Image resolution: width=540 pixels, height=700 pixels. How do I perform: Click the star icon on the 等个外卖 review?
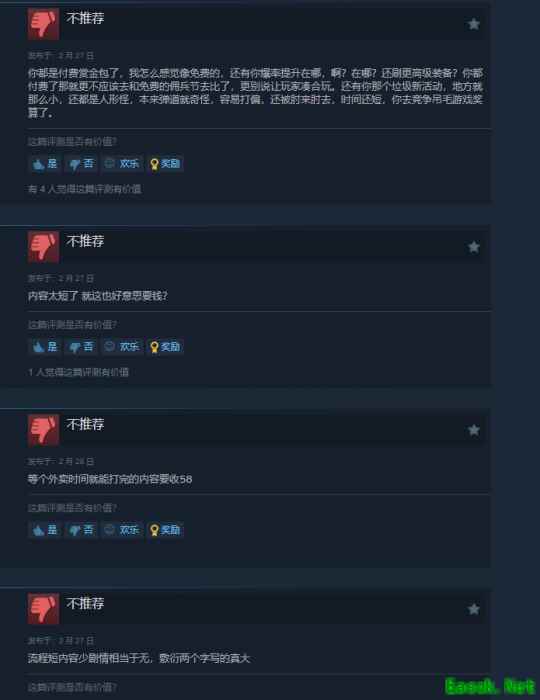474,430
